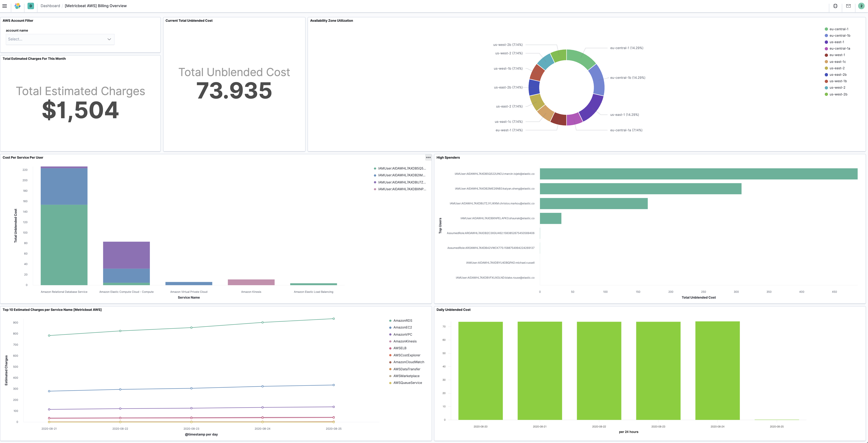Viewport: 868px width, 443px height.
Task: Open the main navigation hamburger menu
Action: coord(5,6)
